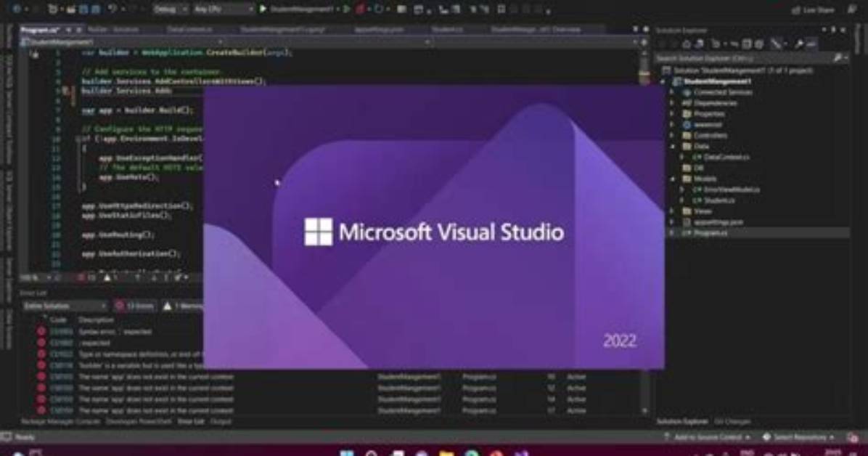Select the Error List bottom tab
Image resolution: width=868 pixels, height=456 pixels.
190,422
